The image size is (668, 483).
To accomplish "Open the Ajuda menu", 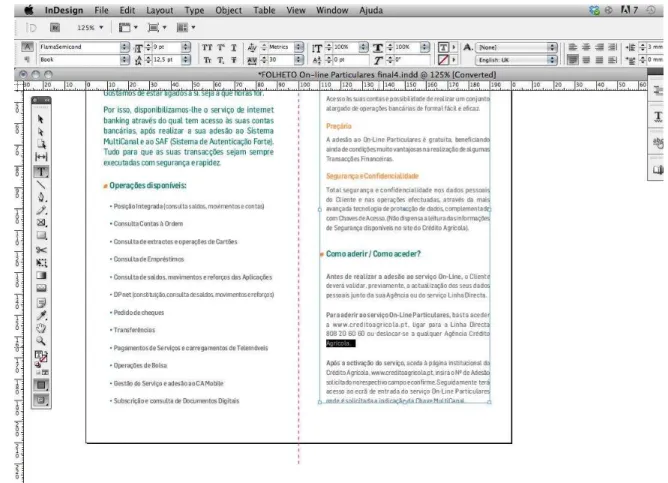I will pyautogui.click(x=371, y=10).
